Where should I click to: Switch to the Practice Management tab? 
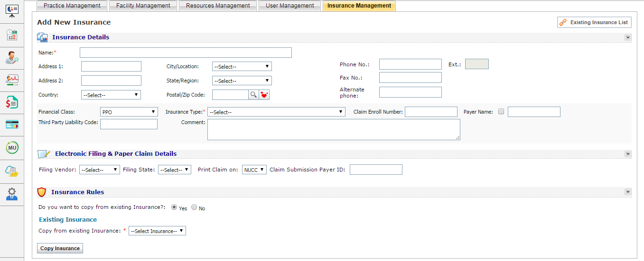click(x=72, y=6)
